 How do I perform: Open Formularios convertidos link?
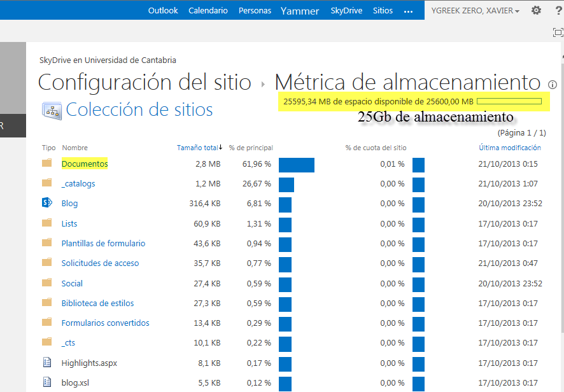[105, 323]
